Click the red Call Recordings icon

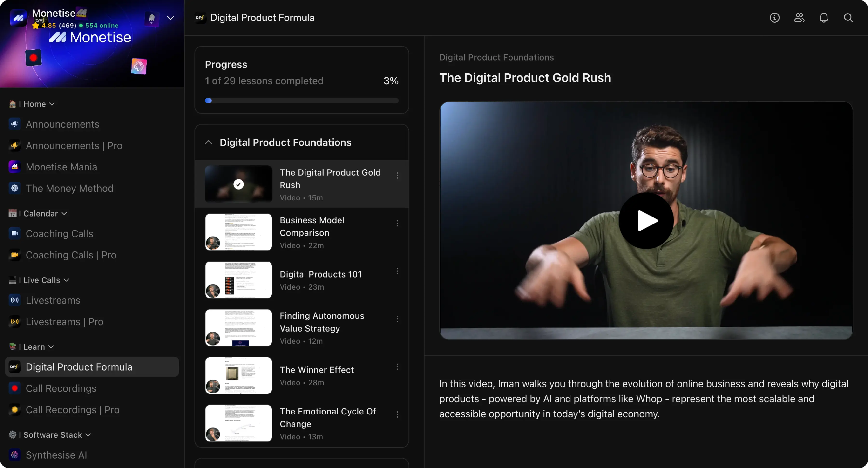click(14, 388)
